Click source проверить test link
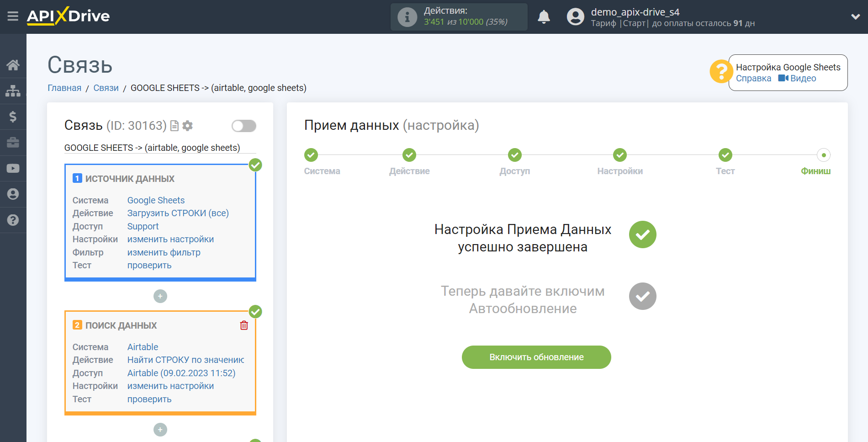868x442 pixels. tap(149, 265)
